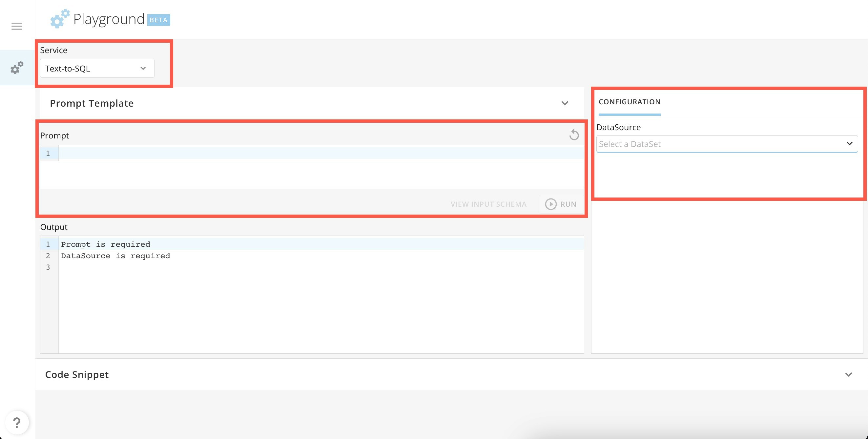The height and width of the screenshot is (439, 868).
Task: Open the help question mark button
Action: (x=16, y=423)
